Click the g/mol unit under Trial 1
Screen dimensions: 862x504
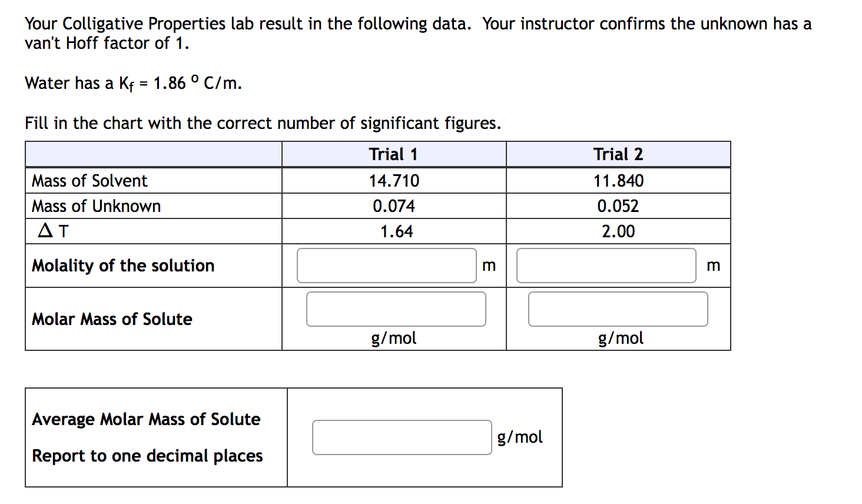point(393,337)
